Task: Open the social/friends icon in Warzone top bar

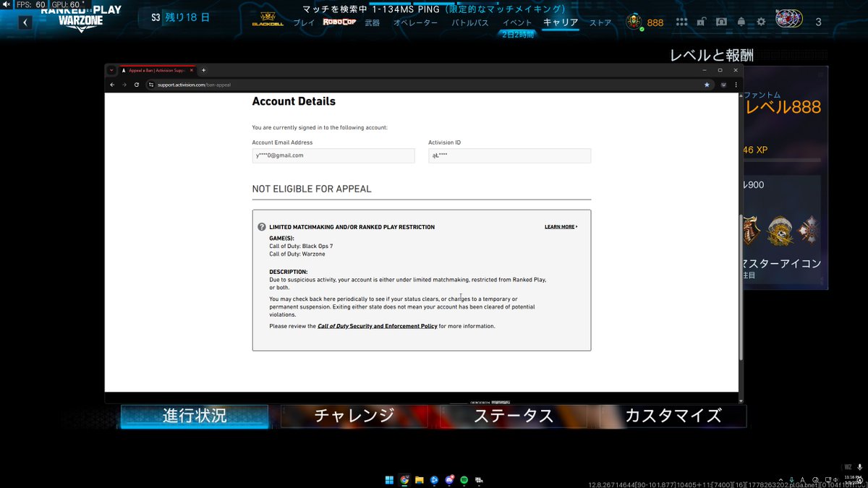Action: [721, 22]
